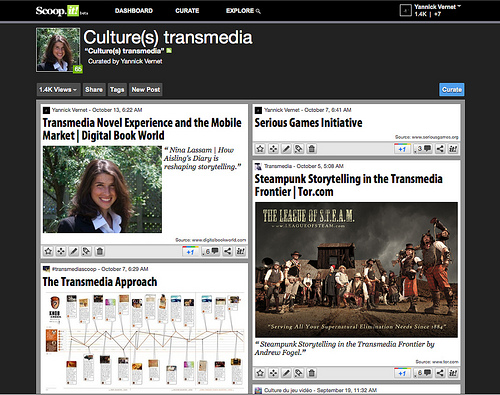
Task: Open the Tags button
Action: pos(117,89)
